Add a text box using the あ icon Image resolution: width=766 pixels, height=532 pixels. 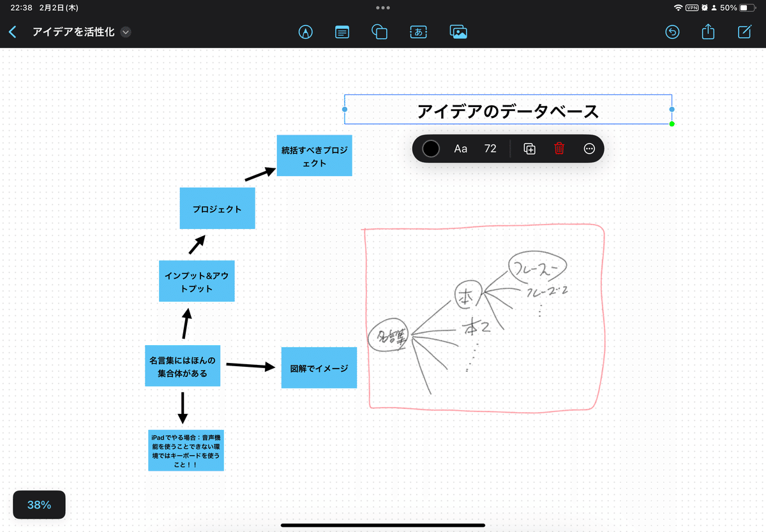click(x=418, y=32)
